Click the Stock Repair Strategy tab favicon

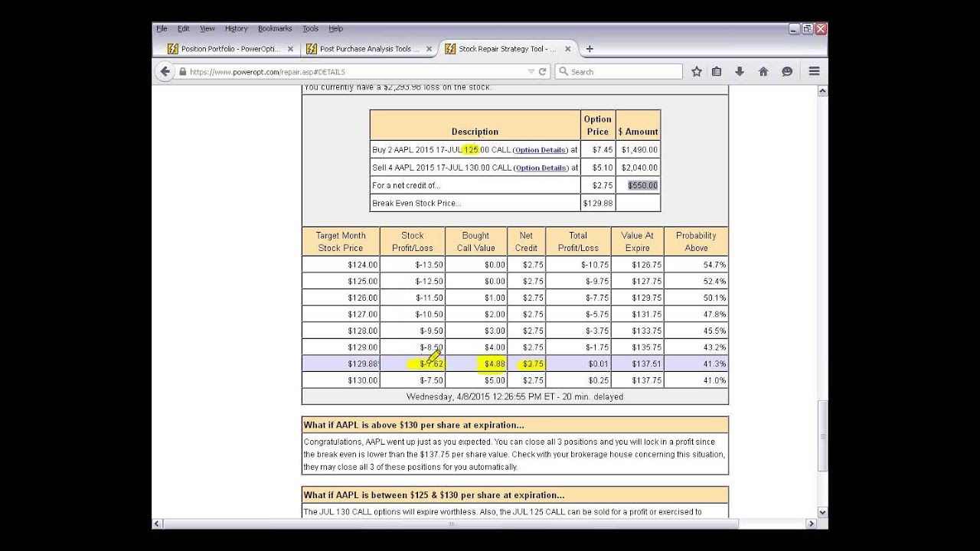tap(450, 49)
